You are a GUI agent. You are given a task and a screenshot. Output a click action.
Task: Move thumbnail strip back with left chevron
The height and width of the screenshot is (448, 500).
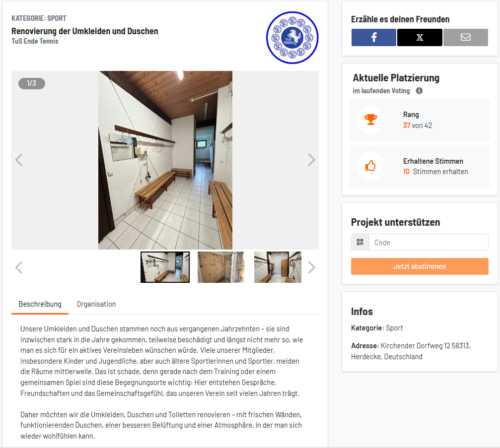(19, 267)
